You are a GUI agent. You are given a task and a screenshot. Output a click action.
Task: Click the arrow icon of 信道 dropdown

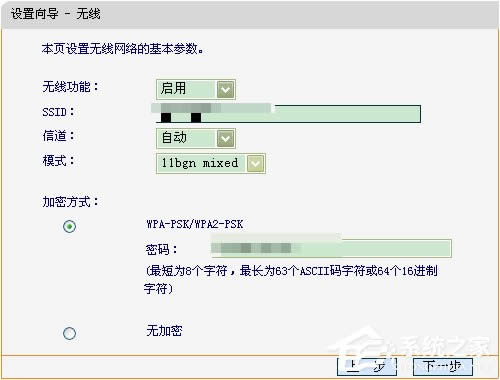(225, 138)
